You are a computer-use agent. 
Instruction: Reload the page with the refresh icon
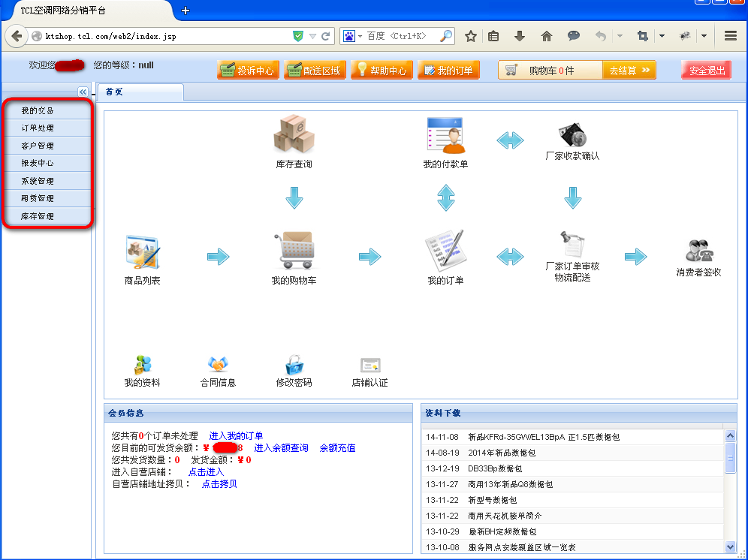pyautogui.click(x=326, y=36)
